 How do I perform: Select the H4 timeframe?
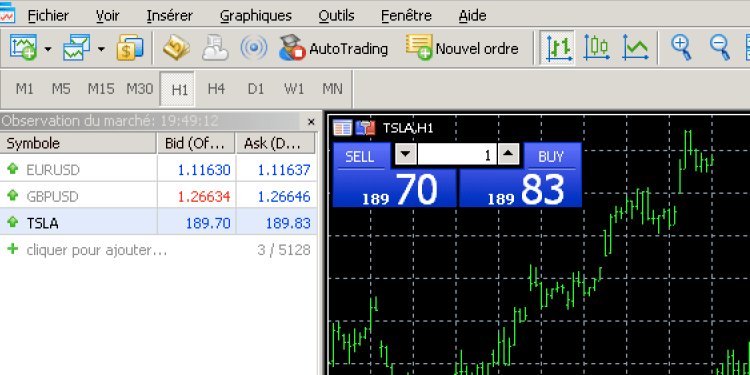[x=216, y=89]
